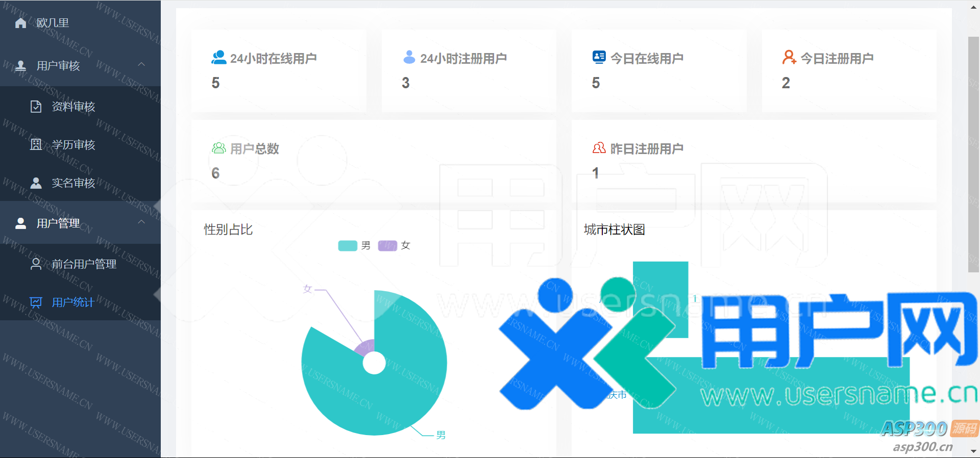Click the 今日注册用户 card title
The width and height of the screenshot is (980, 458).
point(837,59)
